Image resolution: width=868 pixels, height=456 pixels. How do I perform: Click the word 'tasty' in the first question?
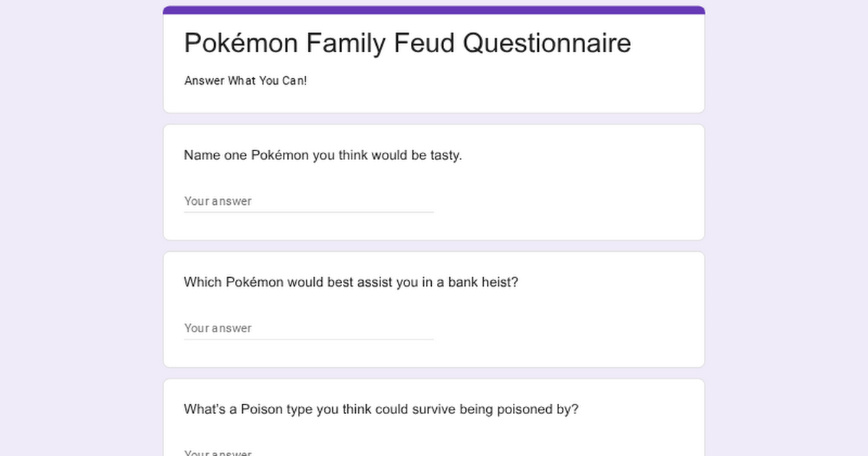click(446, 155)
